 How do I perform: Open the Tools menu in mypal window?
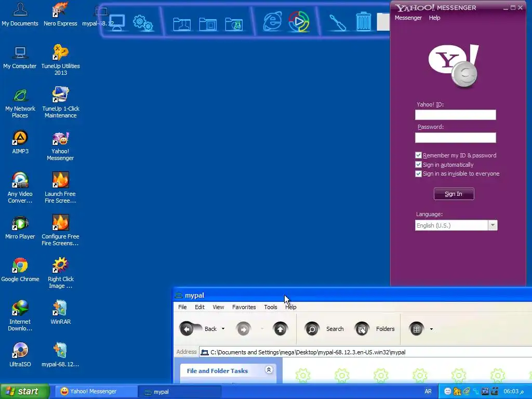270,307
